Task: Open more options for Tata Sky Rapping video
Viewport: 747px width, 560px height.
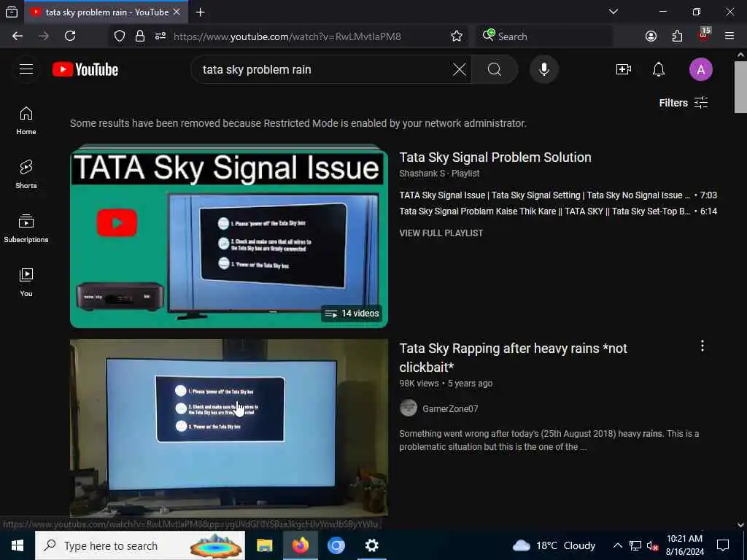Action: (703, 346)
